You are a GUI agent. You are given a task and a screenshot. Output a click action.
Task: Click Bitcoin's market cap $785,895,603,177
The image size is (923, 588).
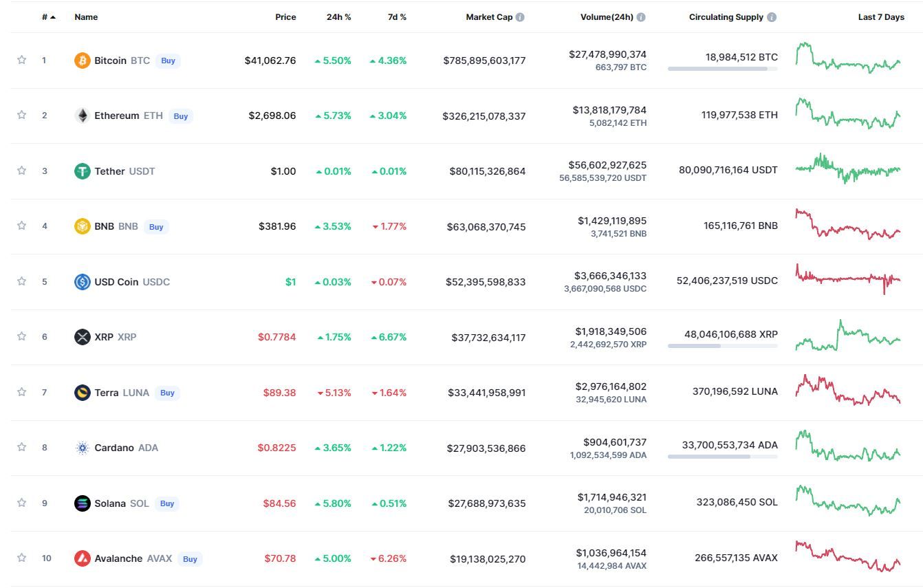[484, 61]
